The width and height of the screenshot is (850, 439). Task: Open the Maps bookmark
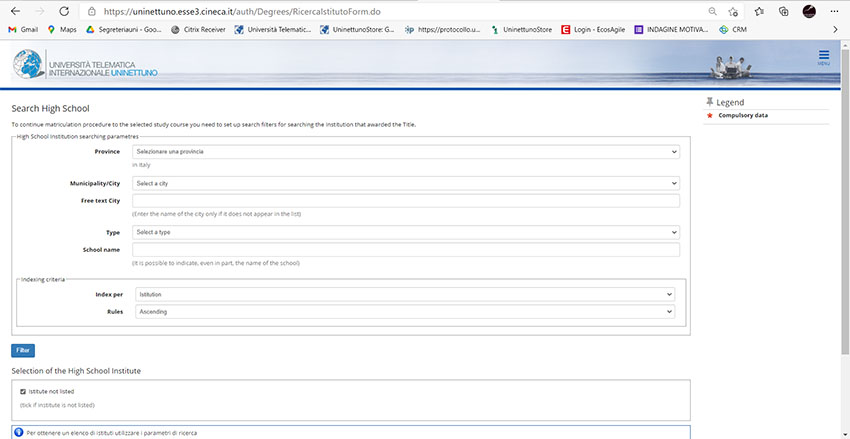click(x=61, y=30)
